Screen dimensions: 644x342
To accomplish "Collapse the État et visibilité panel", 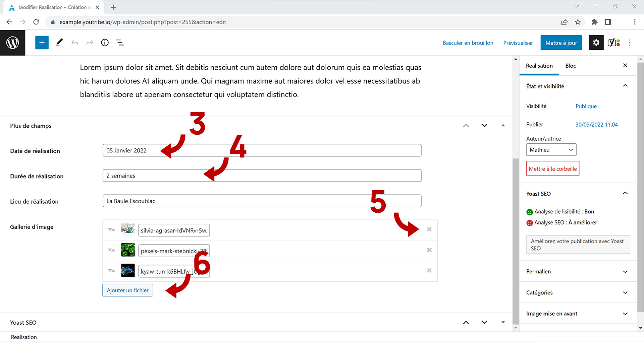I will coord(625,86).
